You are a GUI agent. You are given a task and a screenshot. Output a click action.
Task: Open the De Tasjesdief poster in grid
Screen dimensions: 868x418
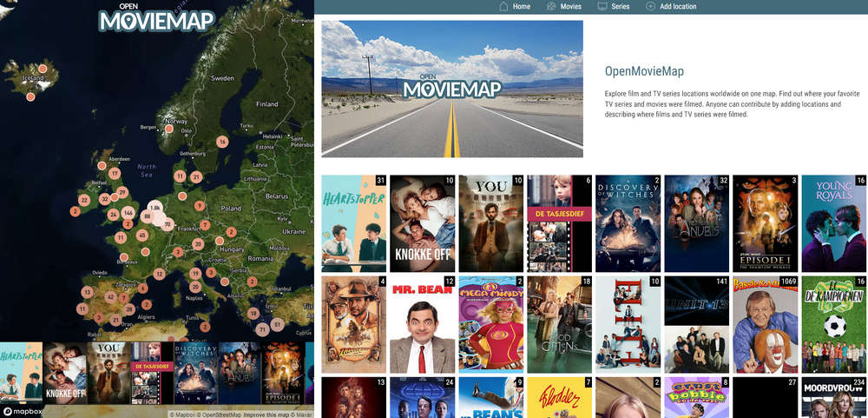pyautogui.click(x=560, y=223)
